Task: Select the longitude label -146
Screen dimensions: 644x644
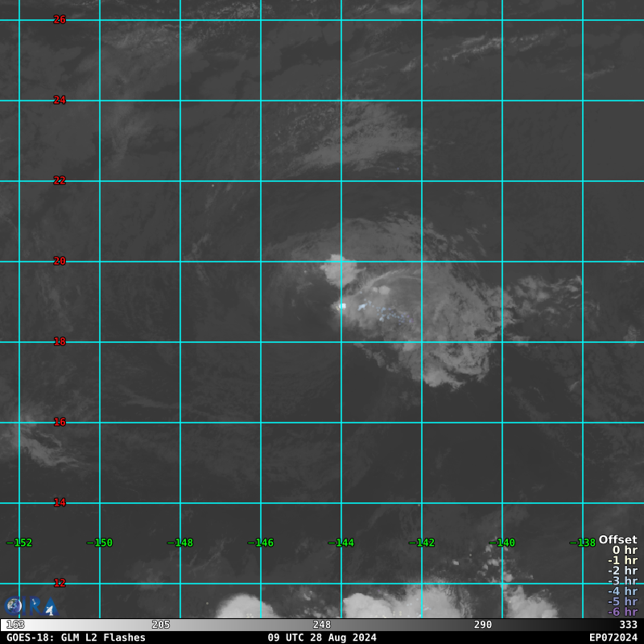Action: pyautogui.click(x=261, y=543)
